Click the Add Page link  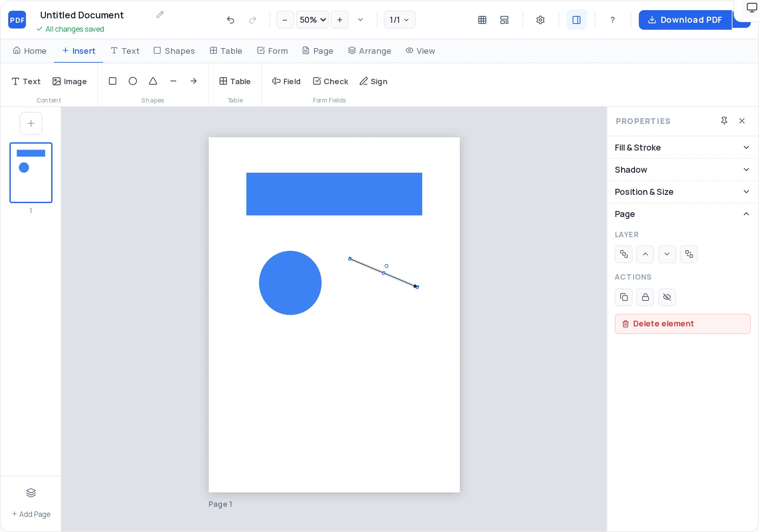(31, 514)
